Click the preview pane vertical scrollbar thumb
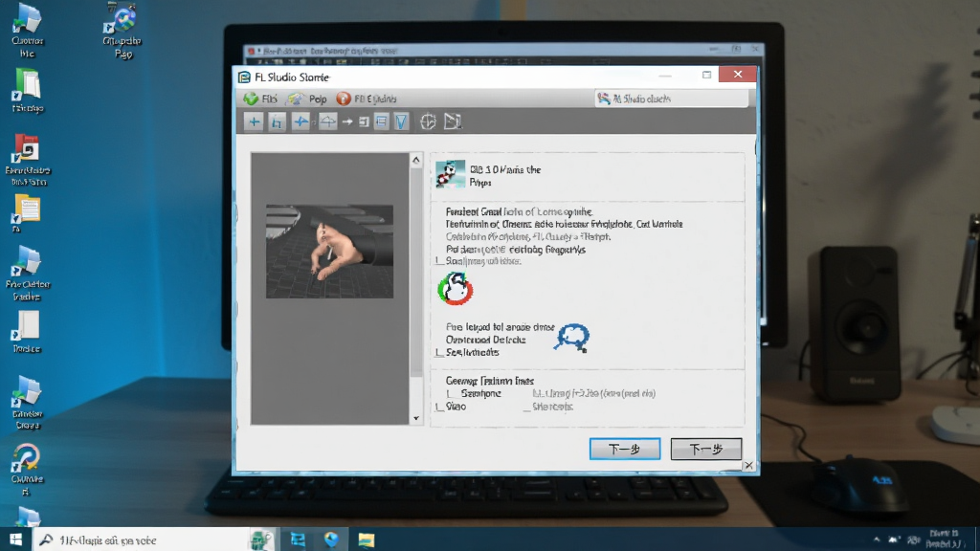Image resolution: width=980 pixels, height=551 pixels. (x=416, y=272)
